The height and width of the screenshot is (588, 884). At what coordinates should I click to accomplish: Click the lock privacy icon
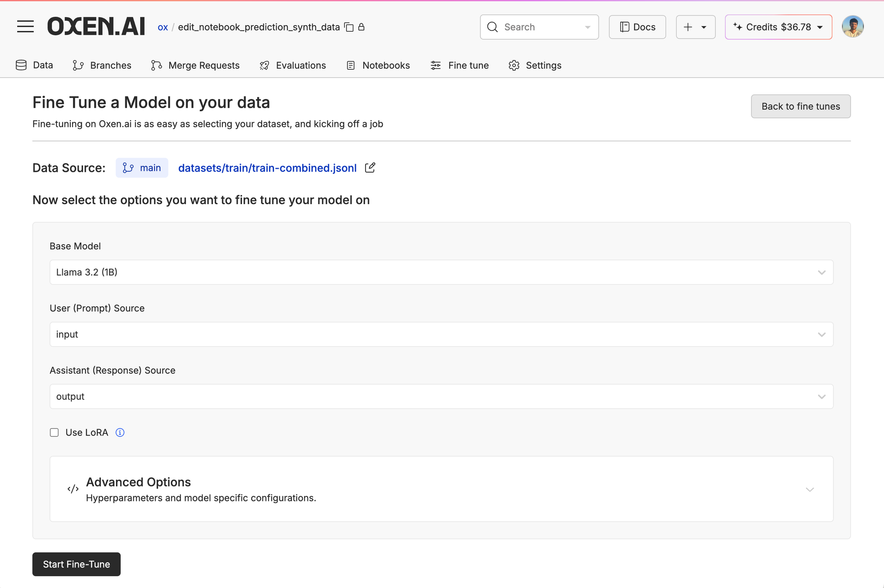coord(361,27)
